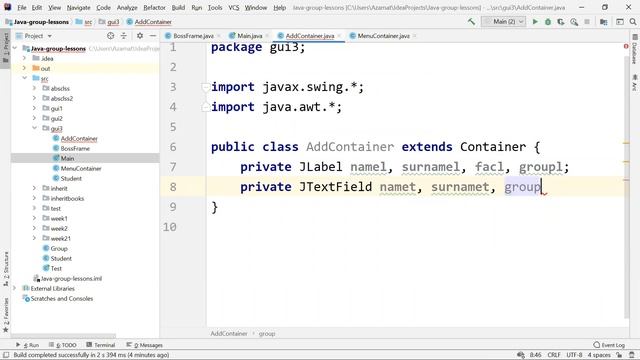Image resolution: width=640 pixels, height=360 pixels.
Task: Switch to BossFrame.java tab
Action: (193, 36)
